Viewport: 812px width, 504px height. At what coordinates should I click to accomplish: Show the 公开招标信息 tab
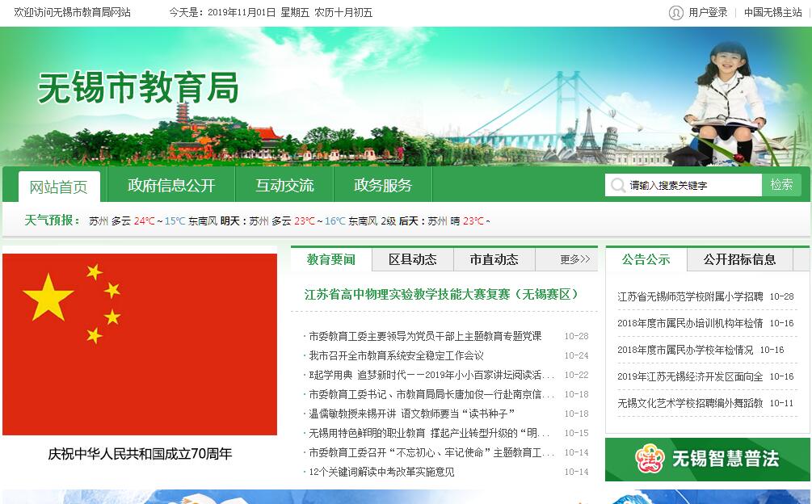tap(739, 259)
